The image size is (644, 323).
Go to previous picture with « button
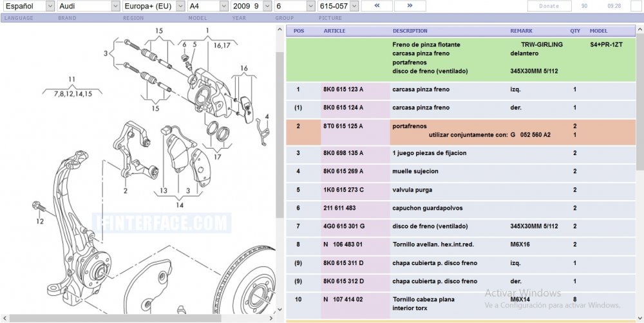tap(377, 6)
